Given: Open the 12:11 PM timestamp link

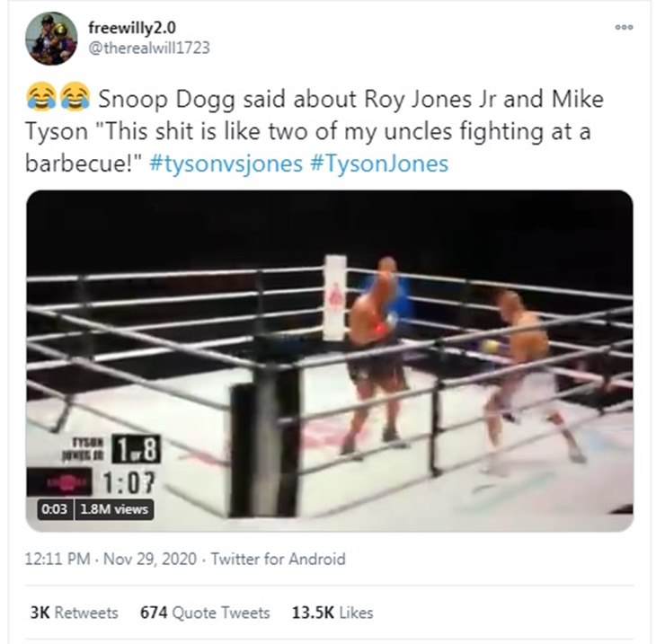Looking at the screenshot, I should pos(58,559).
